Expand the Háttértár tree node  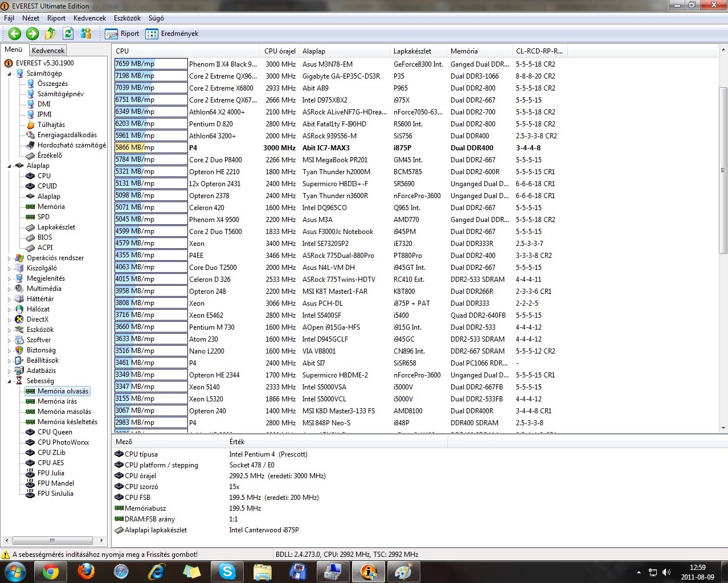tap(10, 299)
